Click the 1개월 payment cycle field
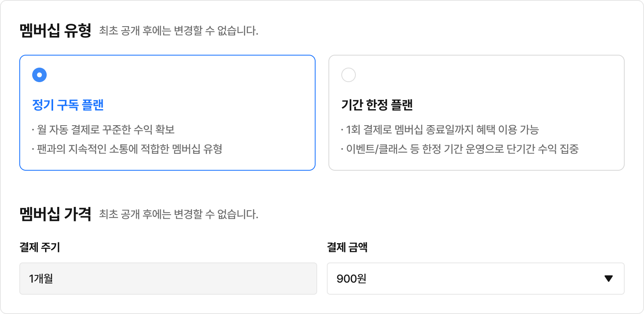 click(168, 279)
